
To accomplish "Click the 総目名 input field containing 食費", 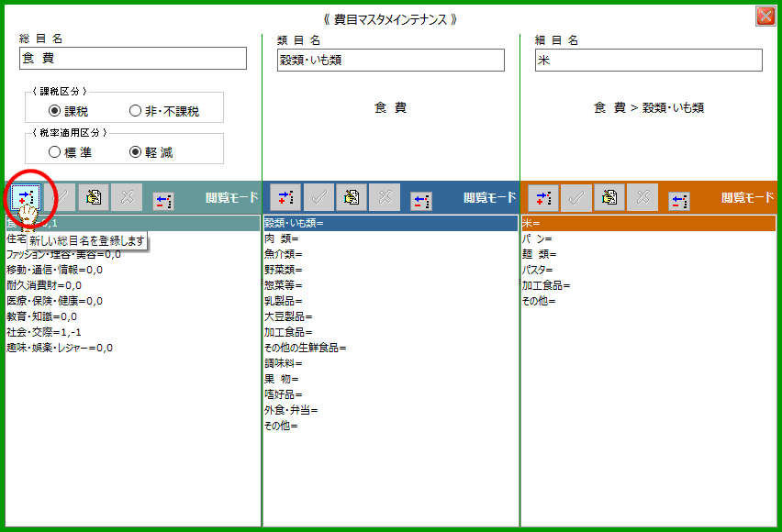I will tap(133, 59).
